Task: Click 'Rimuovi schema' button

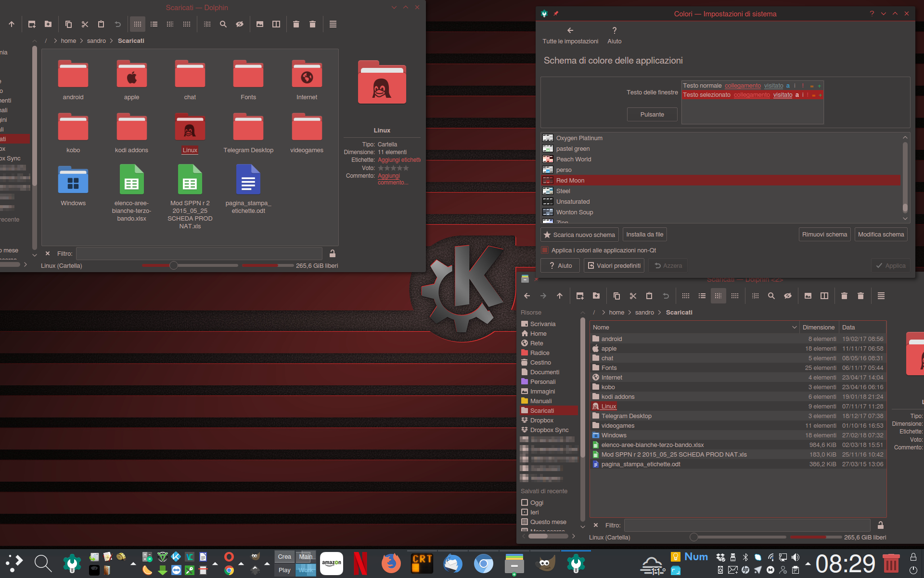Action: point(824,235)
